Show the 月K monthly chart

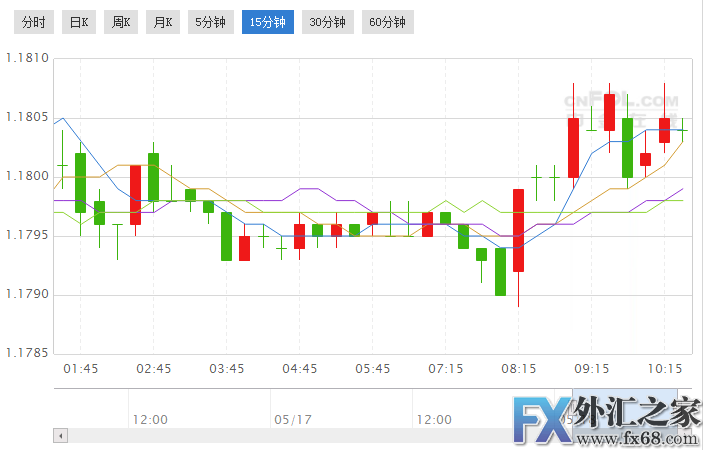(162, 22)
